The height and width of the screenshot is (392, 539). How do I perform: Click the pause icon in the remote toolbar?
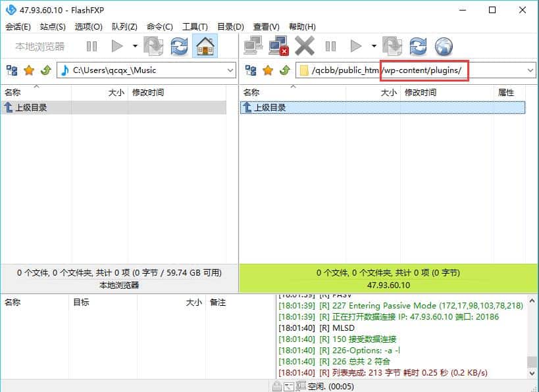pos(330,46)
